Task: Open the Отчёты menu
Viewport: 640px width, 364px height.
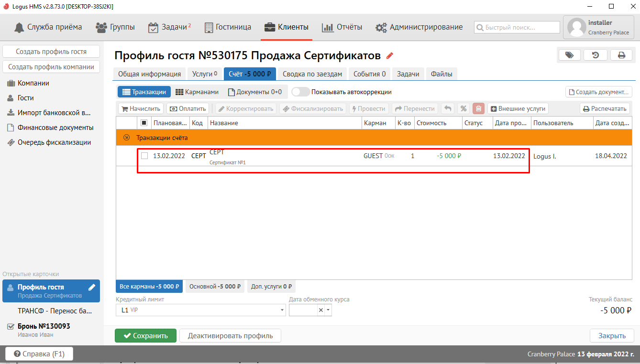Action: 342,27
